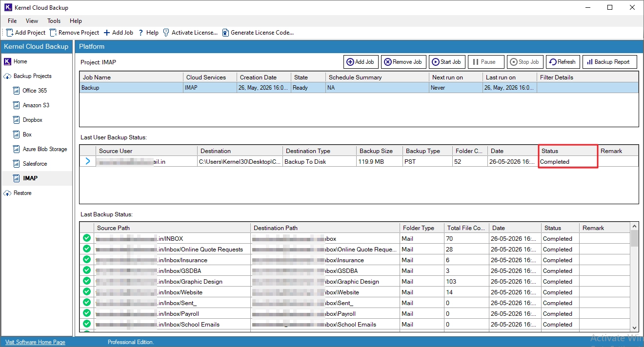
Task: Click the Backup Size column header
Action: (379, 151)
